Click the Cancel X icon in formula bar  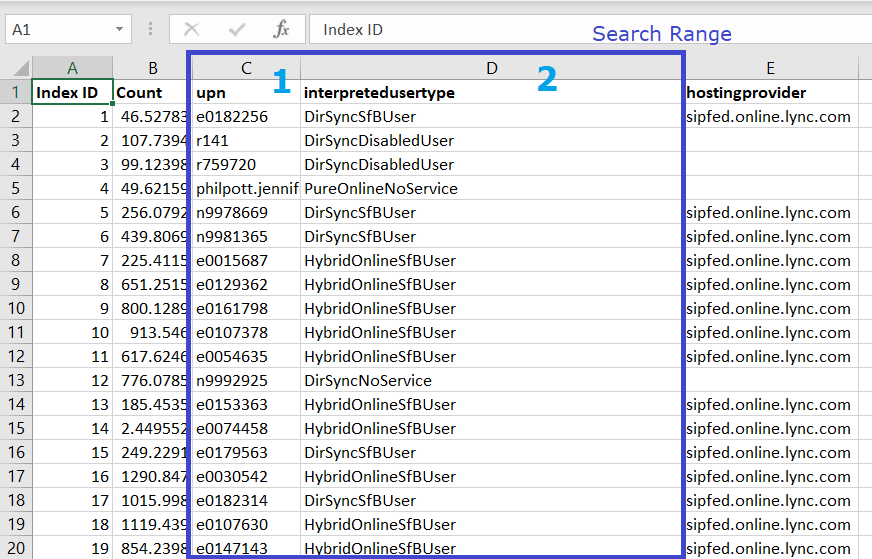pyautogui.click(x=191, y=29)
